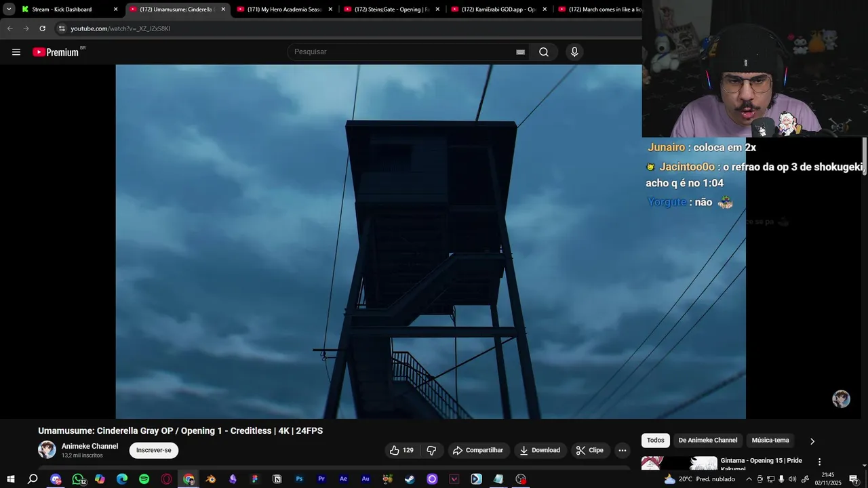Open the on-screen keyboard icon in search box
The image size is (868, 488).
[x=520, y=52]
